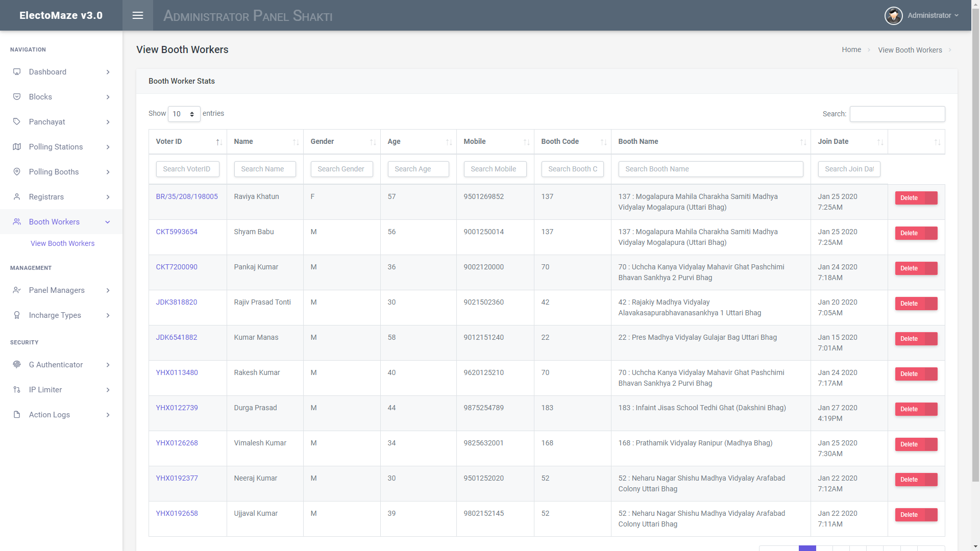980x551 pixels.
Task: Open View Booth Workers submenu link
Action: [62, 243]
